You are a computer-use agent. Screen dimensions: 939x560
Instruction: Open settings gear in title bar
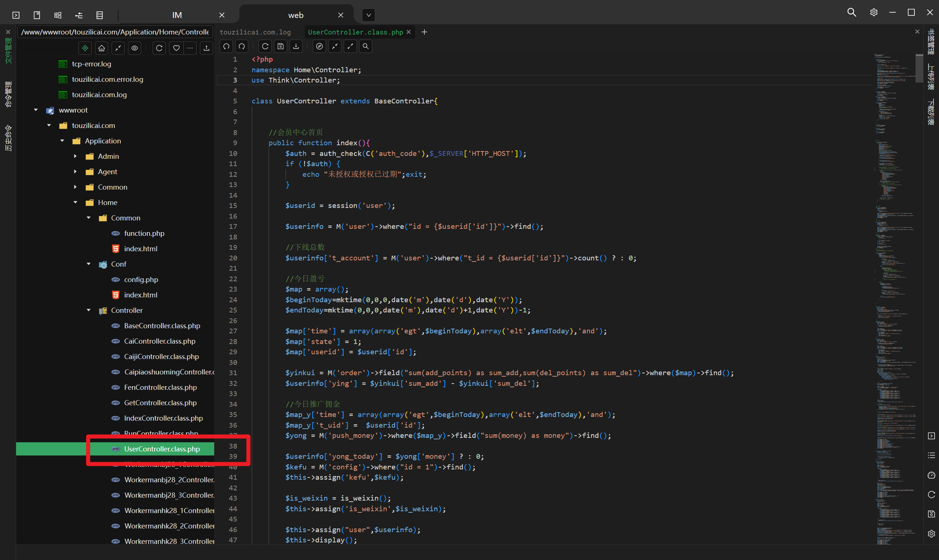point(873,12)
